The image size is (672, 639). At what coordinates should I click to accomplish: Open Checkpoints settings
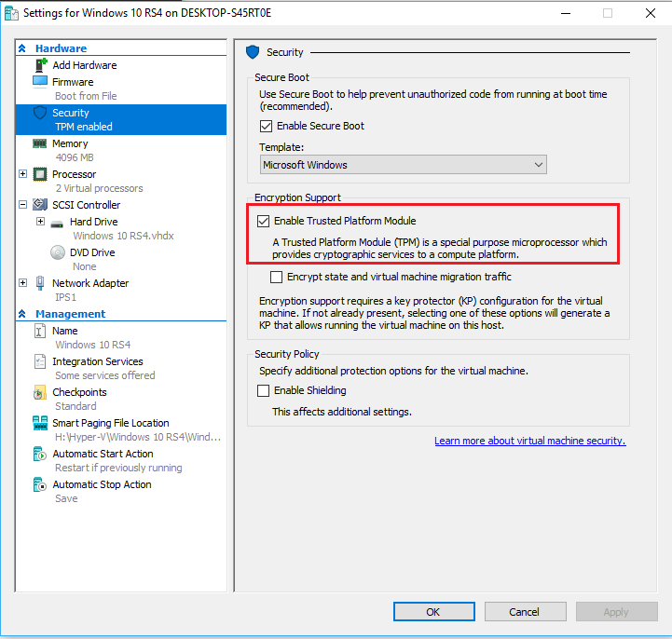(x=79, y=392)
